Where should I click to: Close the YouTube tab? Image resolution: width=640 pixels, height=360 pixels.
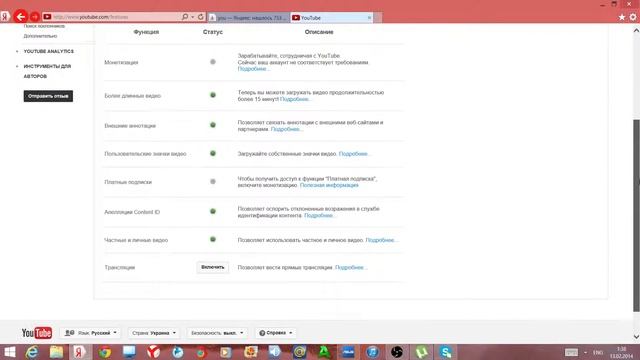click(x=369, y=18)
